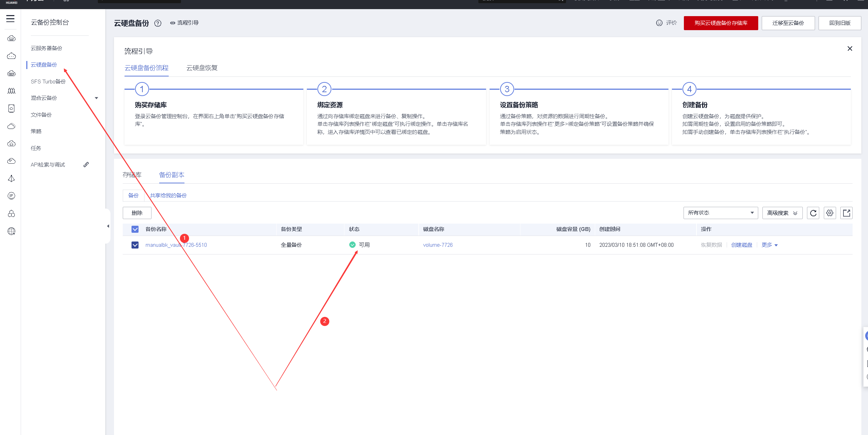Click the 评价 smiley icon

(x=659, y=23)
